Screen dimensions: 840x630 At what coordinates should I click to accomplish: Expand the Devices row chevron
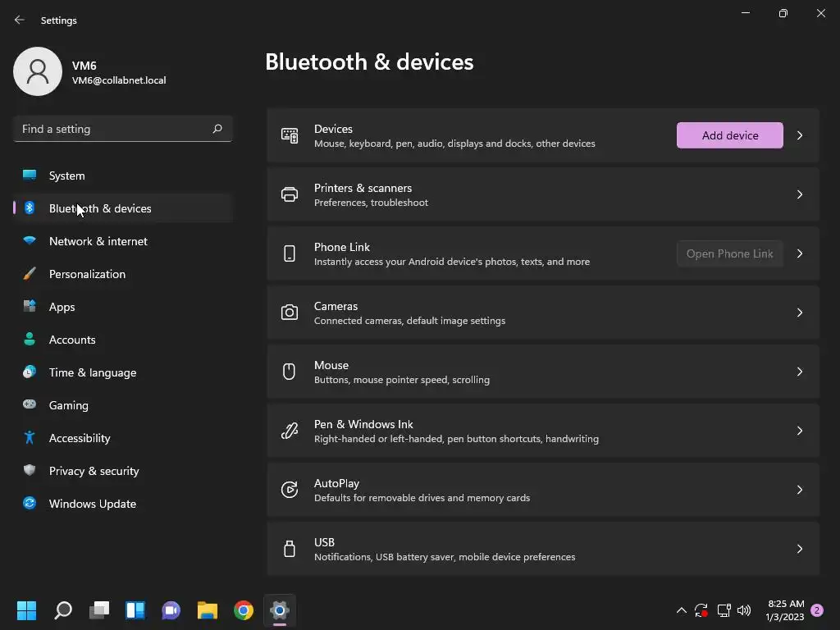(x=799, y=135)
